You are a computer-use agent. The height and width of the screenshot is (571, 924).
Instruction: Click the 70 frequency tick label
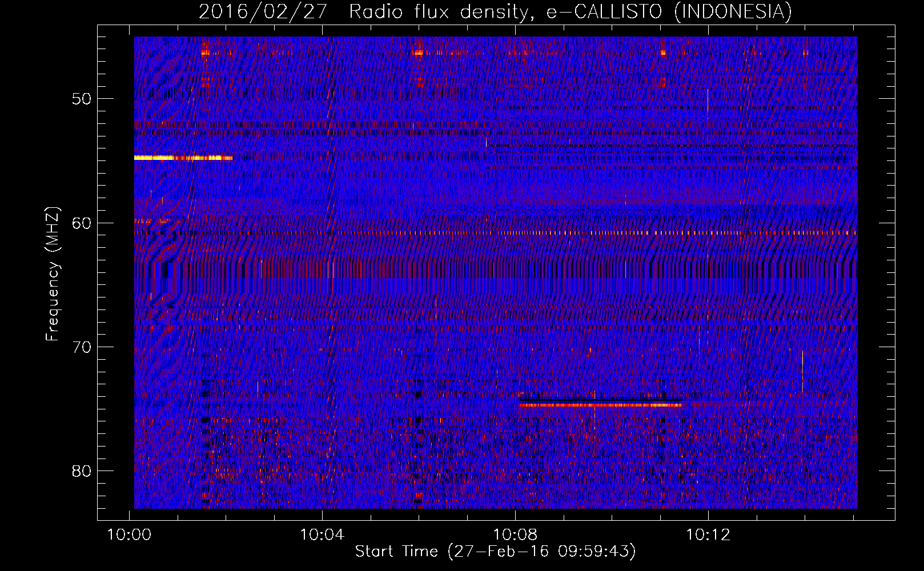pyautogui.click(x=82, y=347)
